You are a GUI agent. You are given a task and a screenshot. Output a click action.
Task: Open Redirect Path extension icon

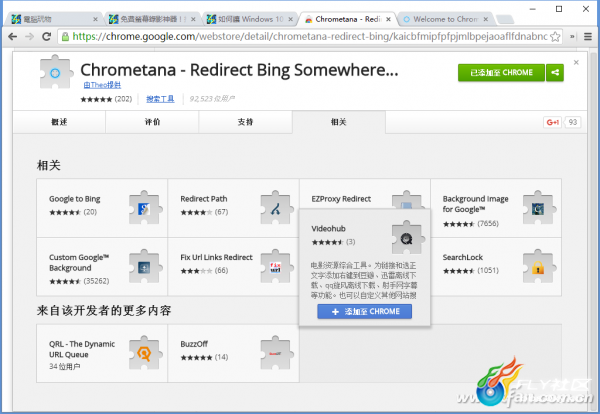(276, 208)
